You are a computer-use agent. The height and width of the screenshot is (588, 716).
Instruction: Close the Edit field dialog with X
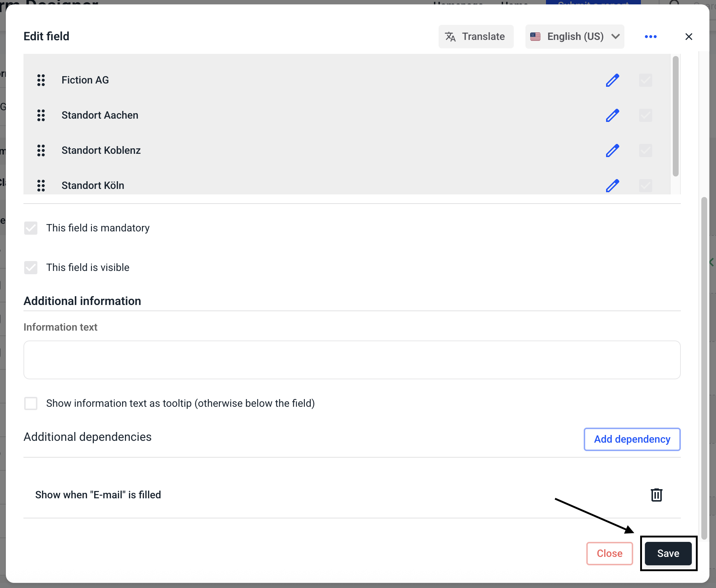coord(689,37)
